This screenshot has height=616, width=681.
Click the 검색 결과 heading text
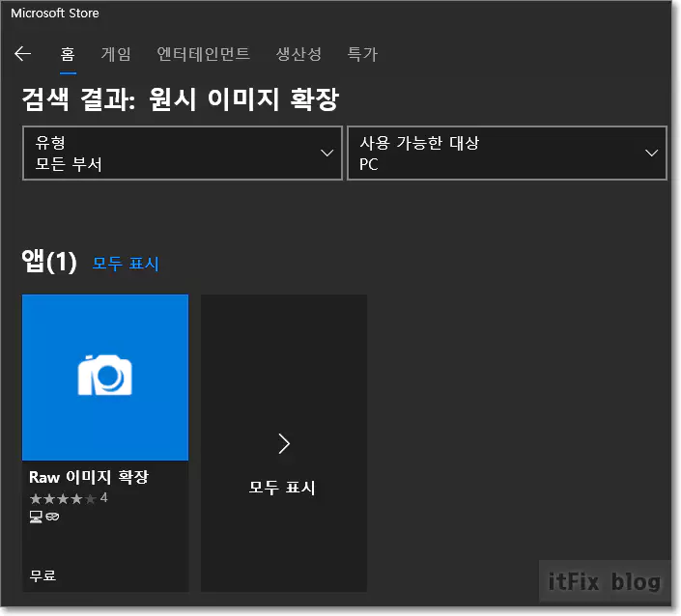[x=181, y=99]
